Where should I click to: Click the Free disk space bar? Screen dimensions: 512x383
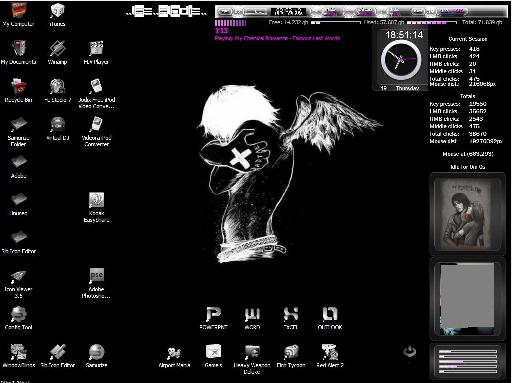(x=336, y=23)
